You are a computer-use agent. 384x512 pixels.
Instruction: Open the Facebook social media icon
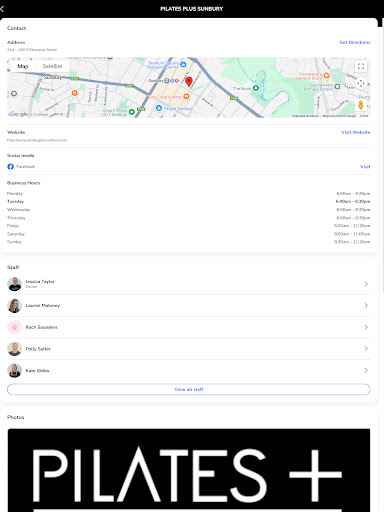click(x=11, y=166)
